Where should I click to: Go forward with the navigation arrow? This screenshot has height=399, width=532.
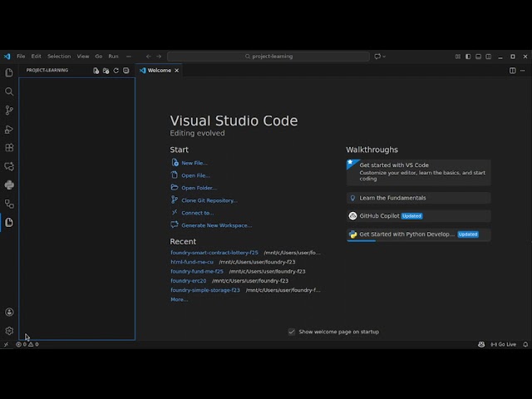(x=159, y=57)
